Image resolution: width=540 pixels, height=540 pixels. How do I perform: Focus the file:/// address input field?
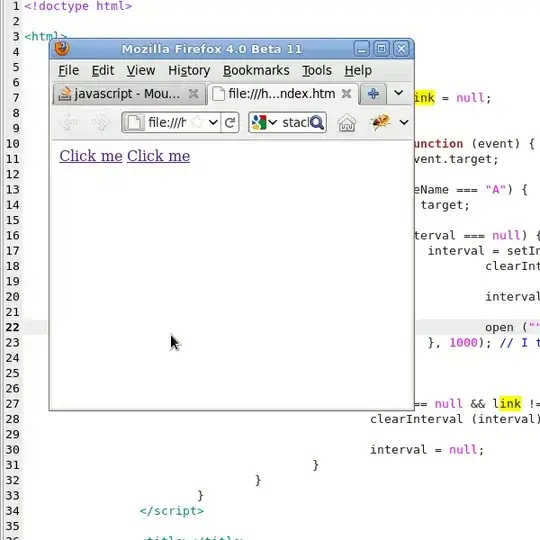click(x=167, y=122)
